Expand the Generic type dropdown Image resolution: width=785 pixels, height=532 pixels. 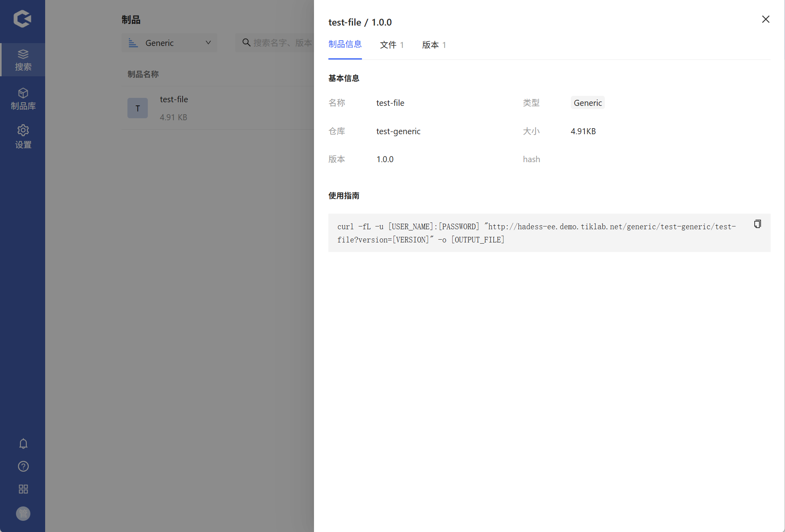tap(169, 43)
